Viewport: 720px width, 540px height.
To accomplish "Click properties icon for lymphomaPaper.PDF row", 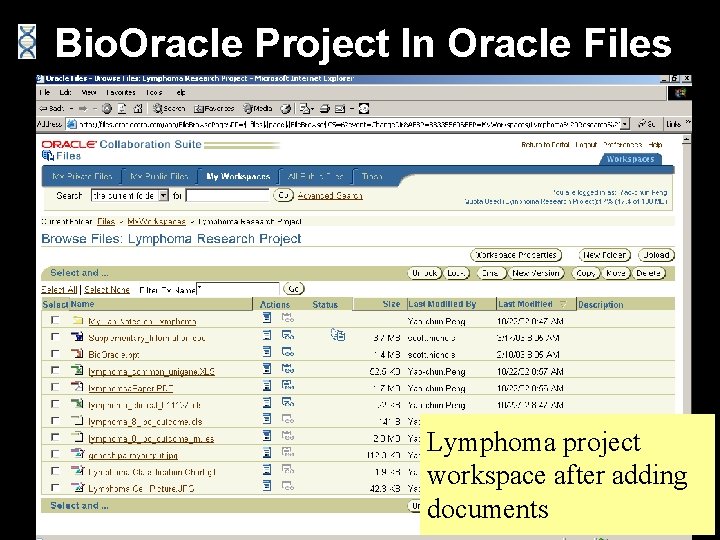I will click(267, 385).
